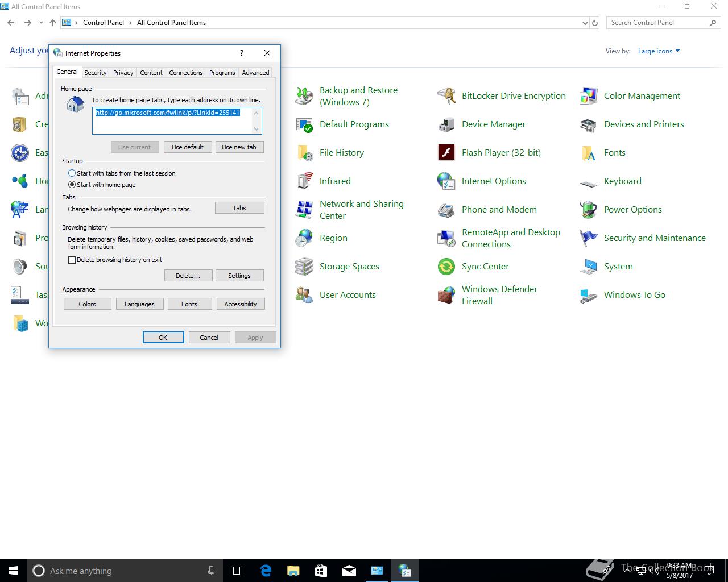Open the Region icon
Screen dimensions: 728x582
point(304,238)
